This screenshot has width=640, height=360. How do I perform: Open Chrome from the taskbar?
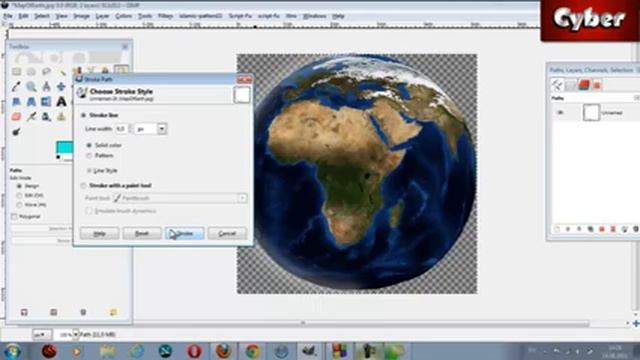[252, 351]
